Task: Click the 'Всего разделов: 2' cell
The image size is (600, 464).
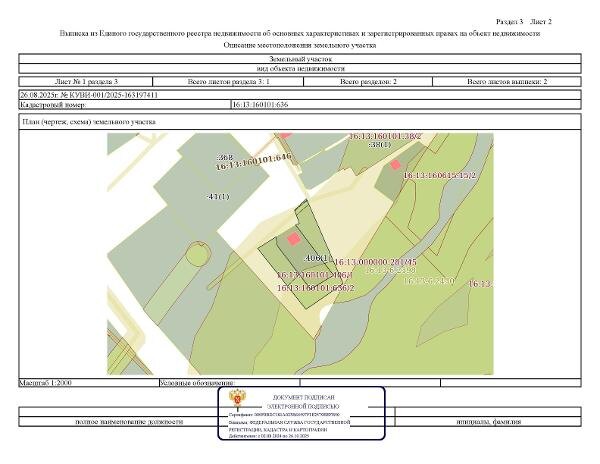Action: 368,81
